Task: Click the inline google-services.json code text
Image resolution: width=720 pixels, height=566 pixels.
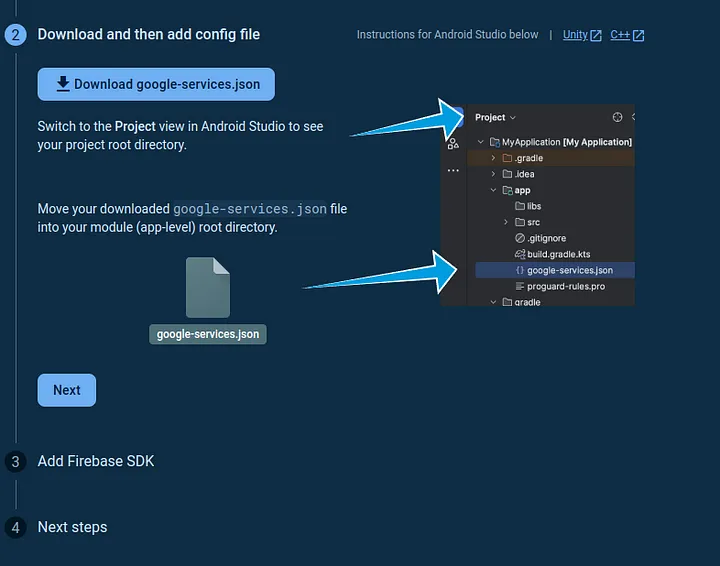Action: 250,209
